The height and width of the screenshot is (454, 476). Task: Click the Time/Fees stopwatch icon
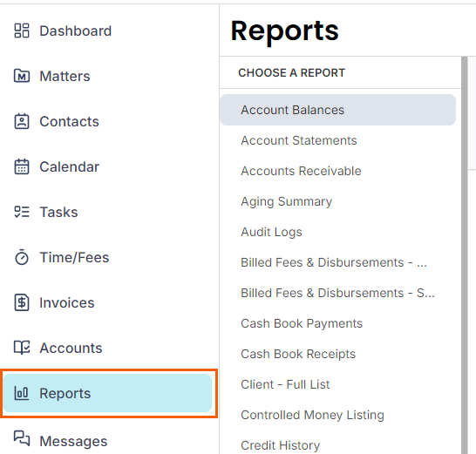click(x=22, y=257)
